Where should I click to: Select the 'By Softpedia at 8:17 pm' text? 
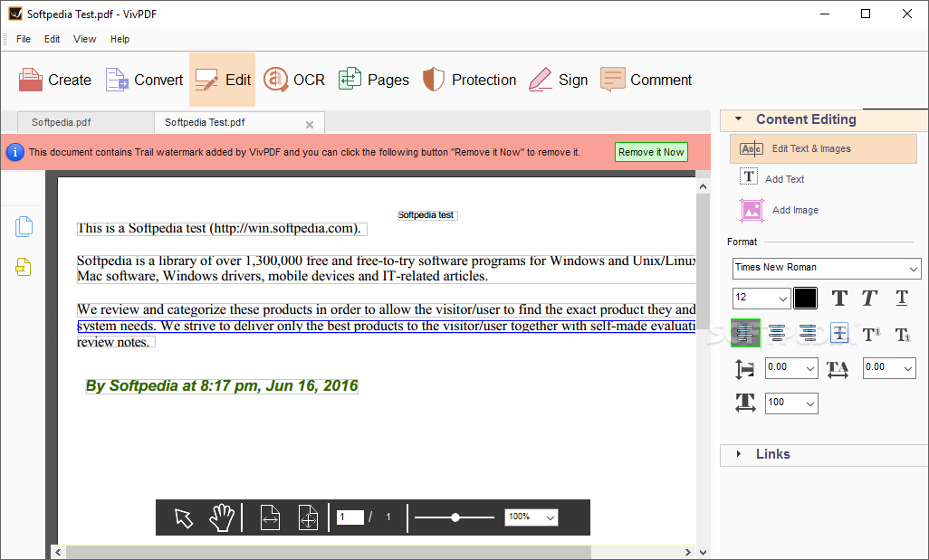(x=222, y=386)
